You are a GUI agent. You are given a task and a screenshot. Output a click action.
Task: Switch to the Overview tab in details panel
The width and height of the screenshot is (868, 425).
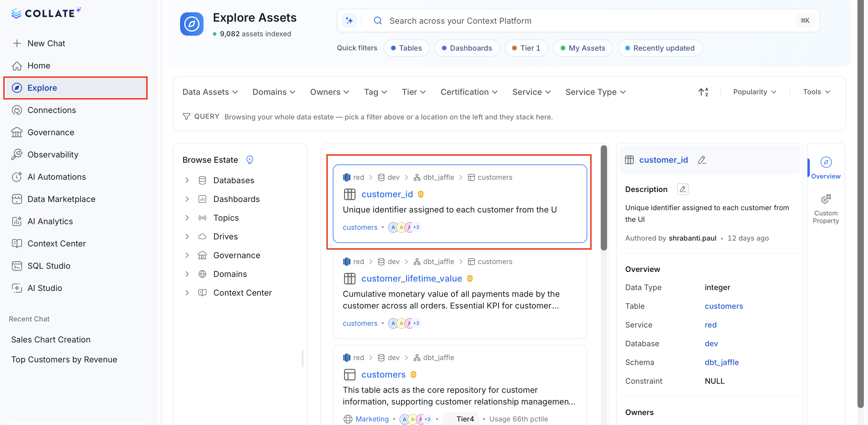(x=825, y=168)
